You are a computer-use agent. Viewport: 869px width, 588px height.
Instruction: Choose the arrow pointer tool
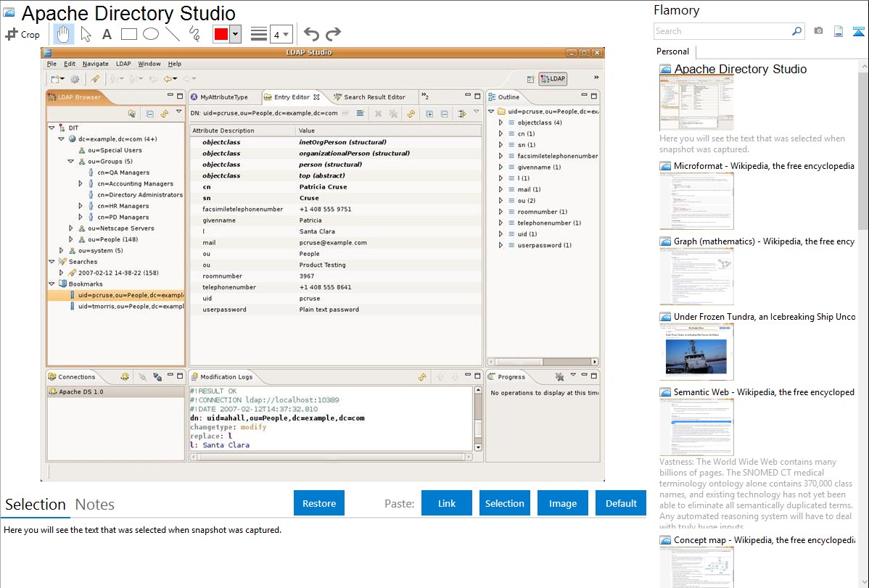[86, 34]
